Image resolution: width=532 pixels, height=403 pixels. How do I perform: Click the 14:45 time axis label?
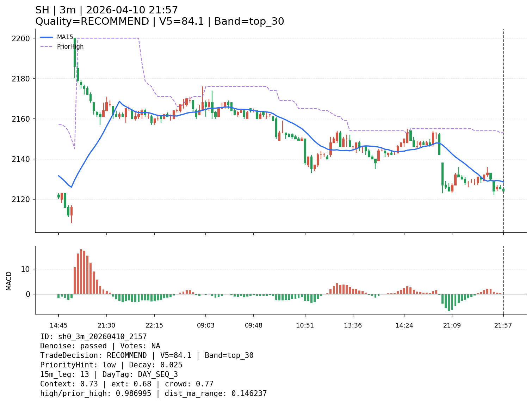[58, 325]
